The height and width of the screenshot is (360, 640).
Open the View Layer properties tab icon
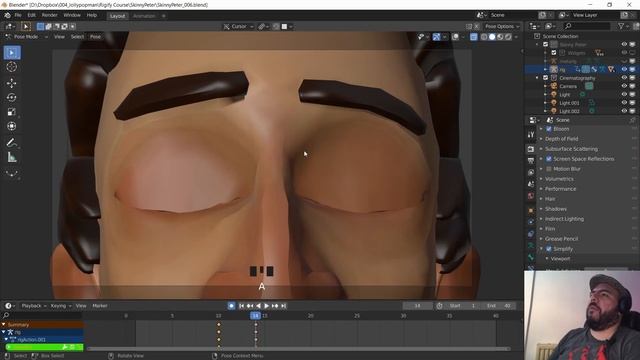tap(531, 173)
